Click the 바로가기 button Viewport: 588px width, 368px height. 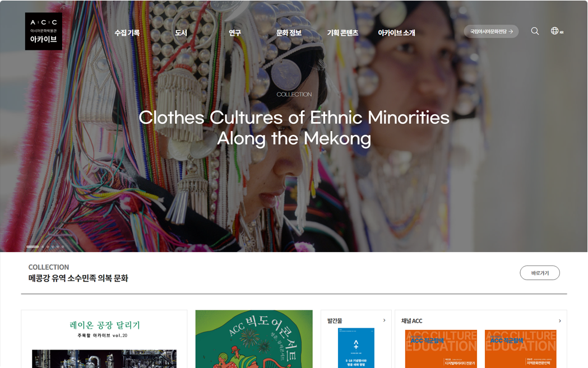point(540,273)
